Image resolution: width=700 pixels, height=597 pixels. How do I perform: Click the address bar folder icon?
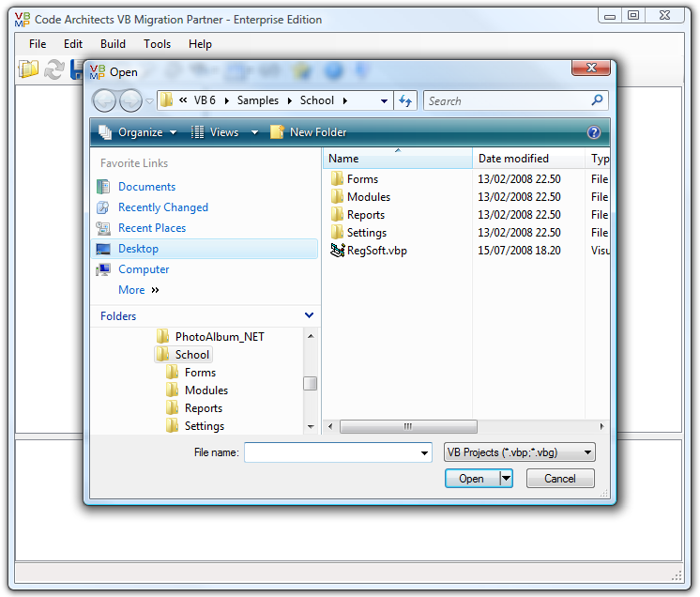pyautogui.click(x=166, y=100)
